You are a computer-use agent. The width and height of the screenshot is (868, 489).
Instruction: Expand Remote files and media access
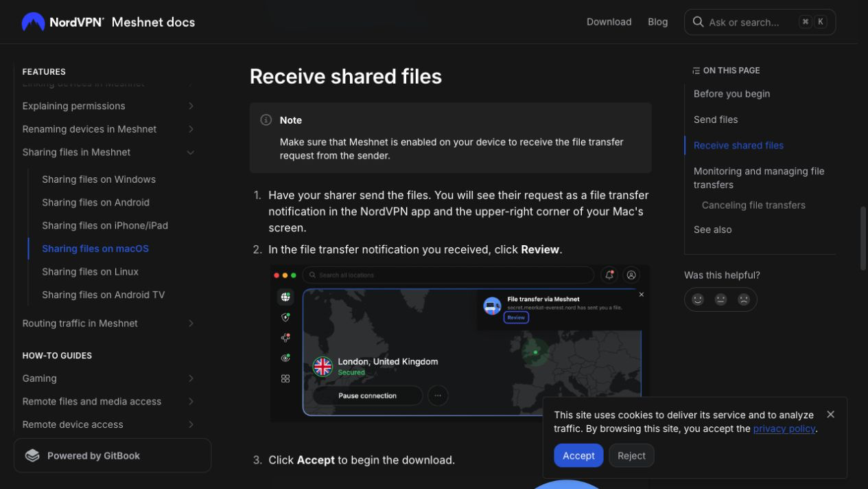click(191, 402)
